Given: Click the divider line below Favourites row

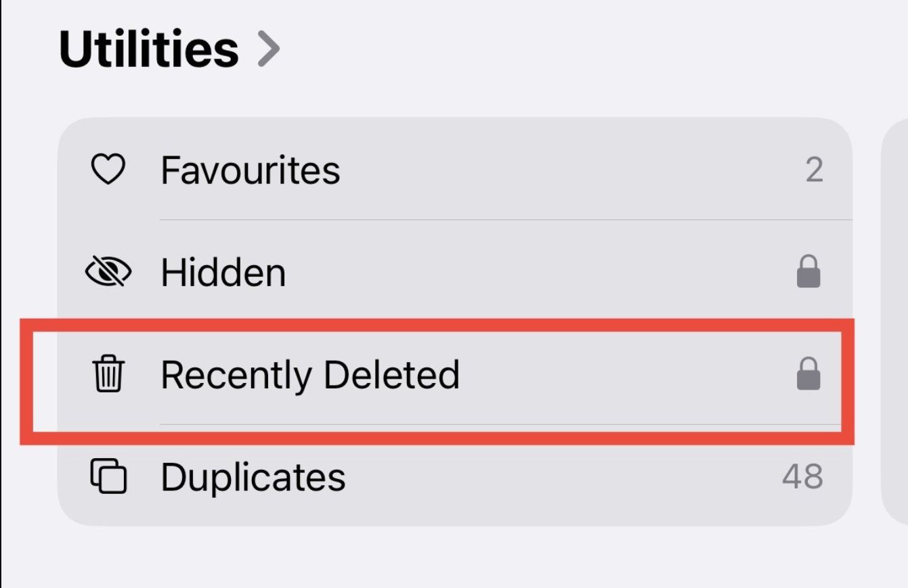Looking at the screenshot, I should click(x=505, y=220).
